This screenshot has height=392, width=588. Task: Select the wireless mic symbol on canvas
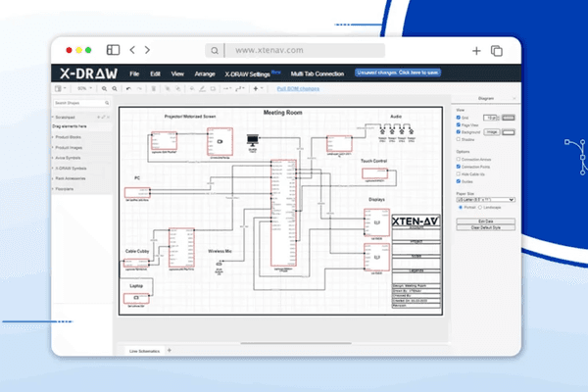pos(219,264)
